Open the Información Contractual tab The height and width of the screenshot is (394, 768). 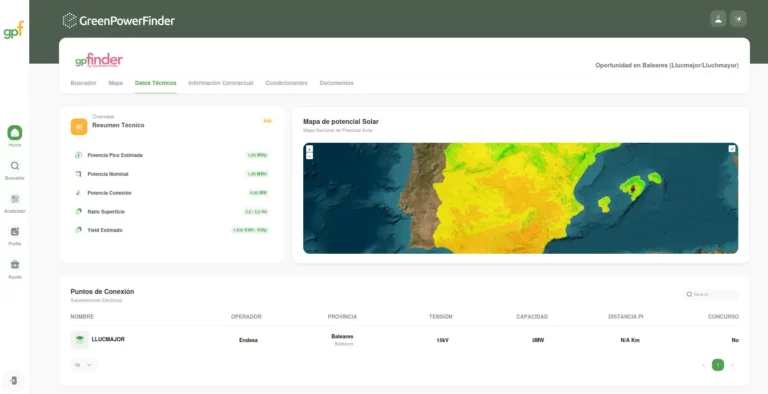[x=221, y=83]
